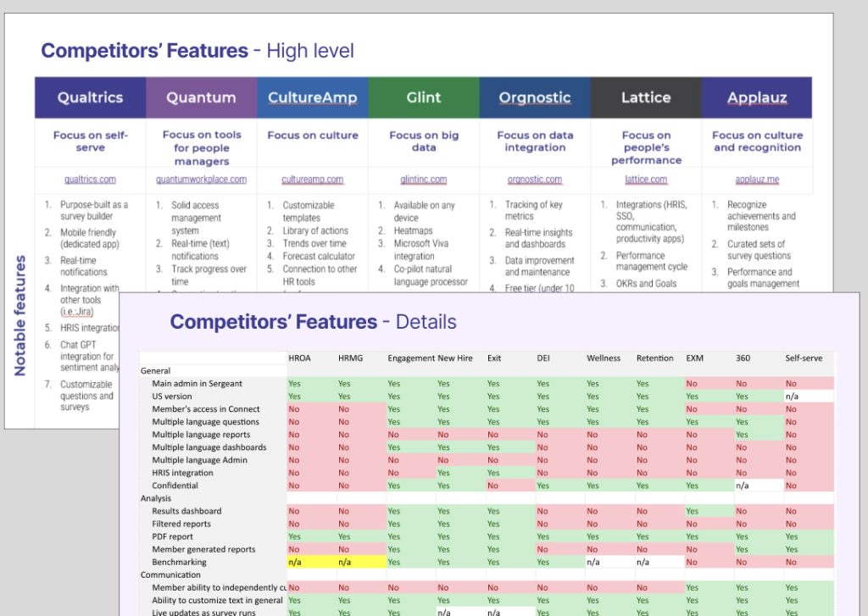The width and height of the screenshot is (868, 616).
Task: Open the applauz.me link
Action: [757, 180]
